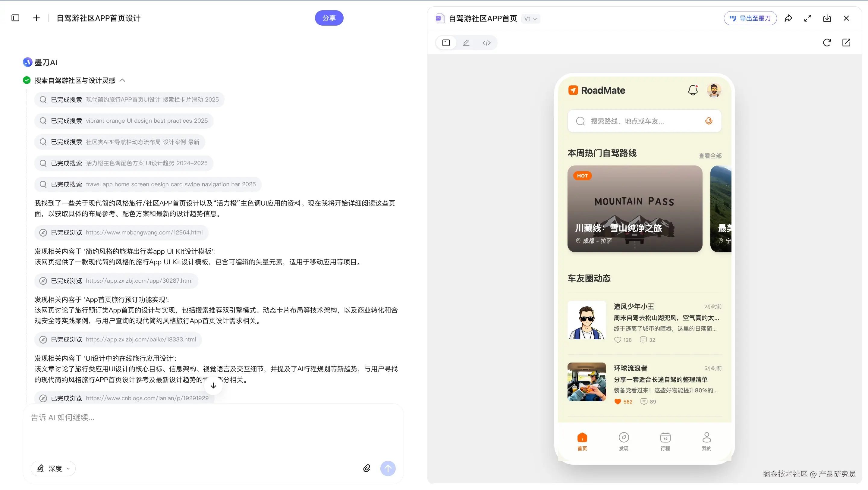Collapse the 搜索自驾游社区与设计灵感 section

[123, 80]
